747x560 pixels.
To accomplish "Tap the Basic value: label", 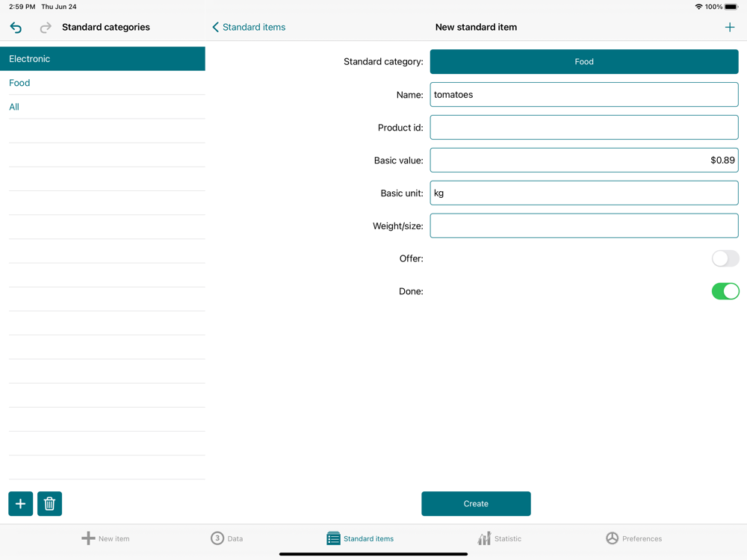I will point(398,161).
